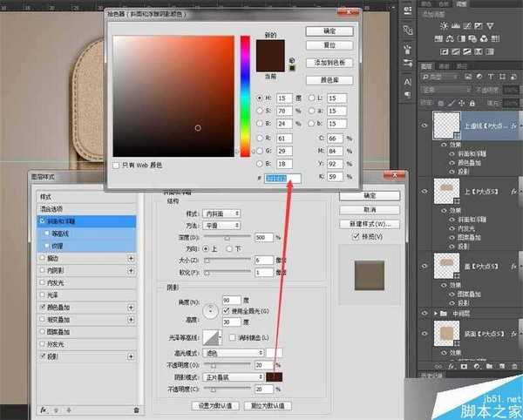The height and width of the screenshot is (420, 523).
Task: Open the Character panel (A icon) in side strip
Action: coord(407,82)
